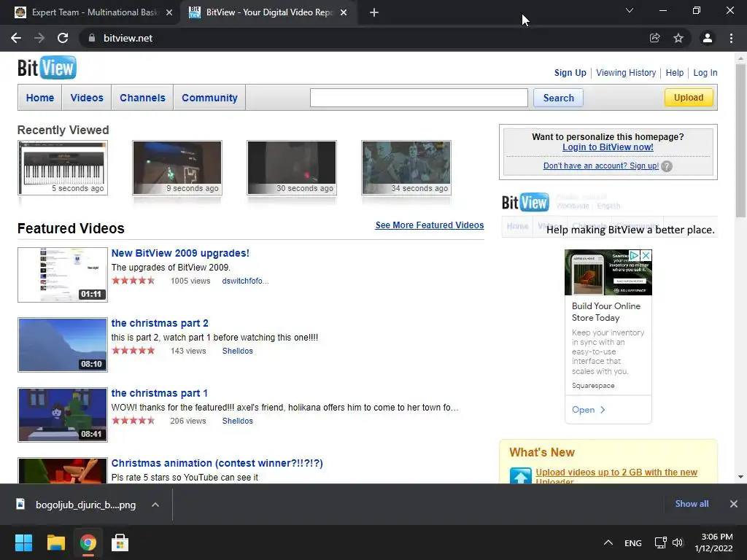Open the Home navigation item

tap(40, 98)
